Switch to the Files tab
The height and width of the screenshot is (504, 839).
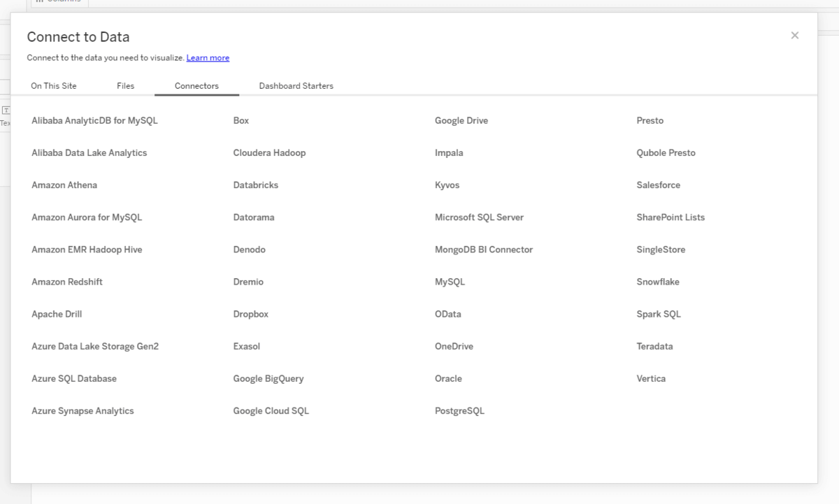(x=126, y=86)
